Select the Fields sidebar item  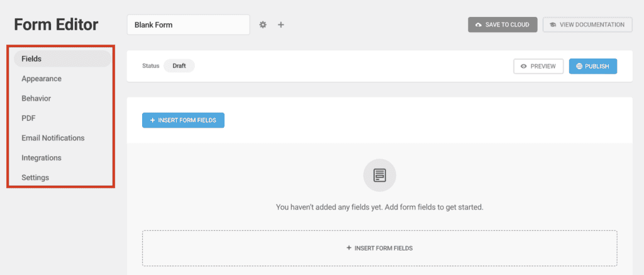coord(62,59)
